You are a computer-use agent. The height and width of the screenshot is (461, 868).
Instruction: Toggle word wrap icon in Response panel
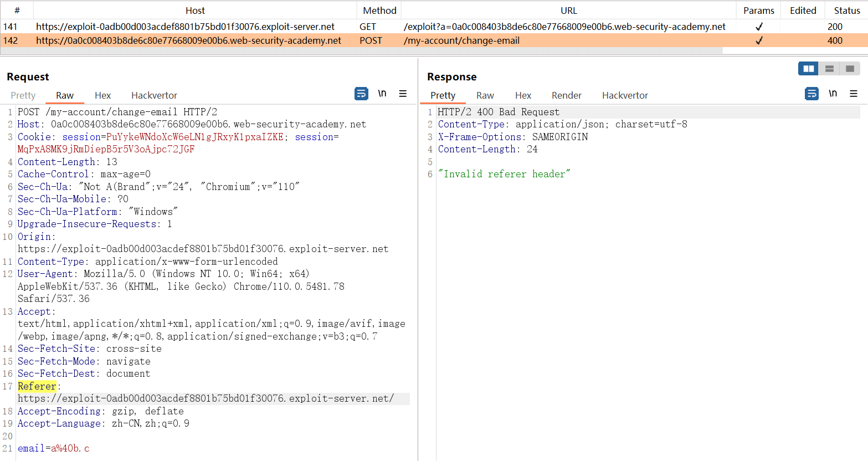pos(811,94)
